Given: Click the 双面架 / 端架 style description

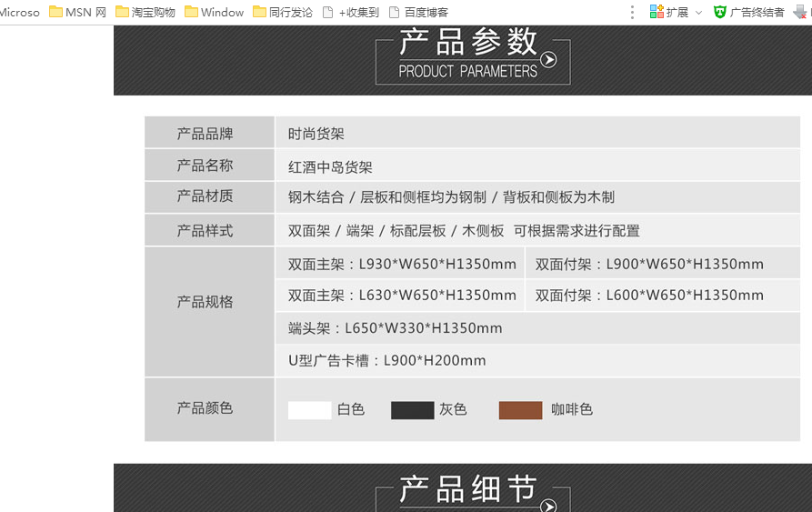Looking at the screenshot, I should click(x=464, y=230).
